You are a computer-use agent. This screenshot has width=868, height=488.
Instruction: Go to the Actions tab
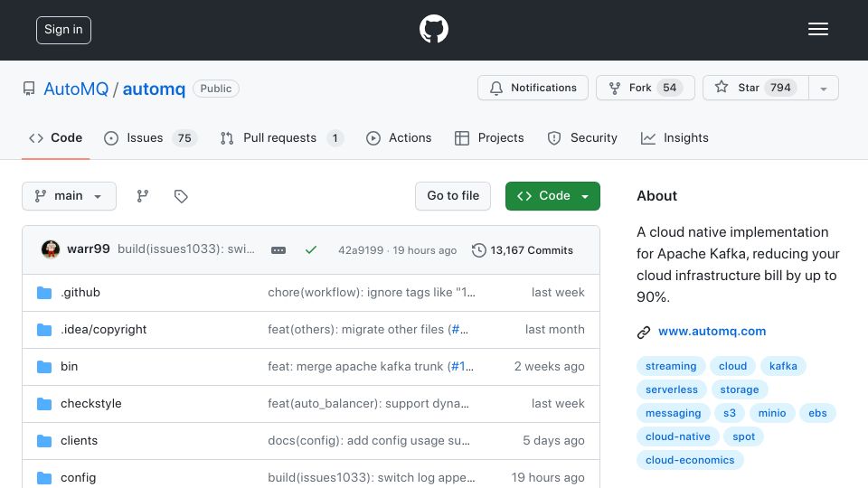tap(399, 137)
